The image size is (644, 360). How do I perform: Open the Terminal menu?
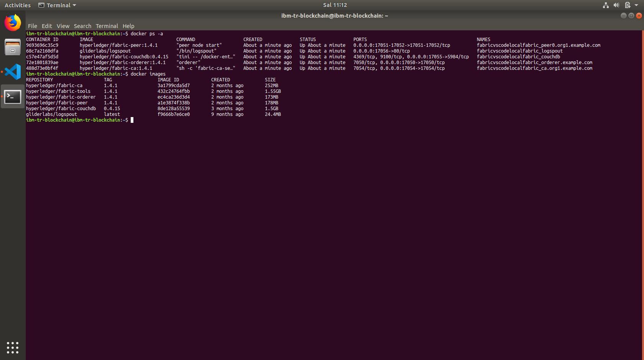click(107, 26)
